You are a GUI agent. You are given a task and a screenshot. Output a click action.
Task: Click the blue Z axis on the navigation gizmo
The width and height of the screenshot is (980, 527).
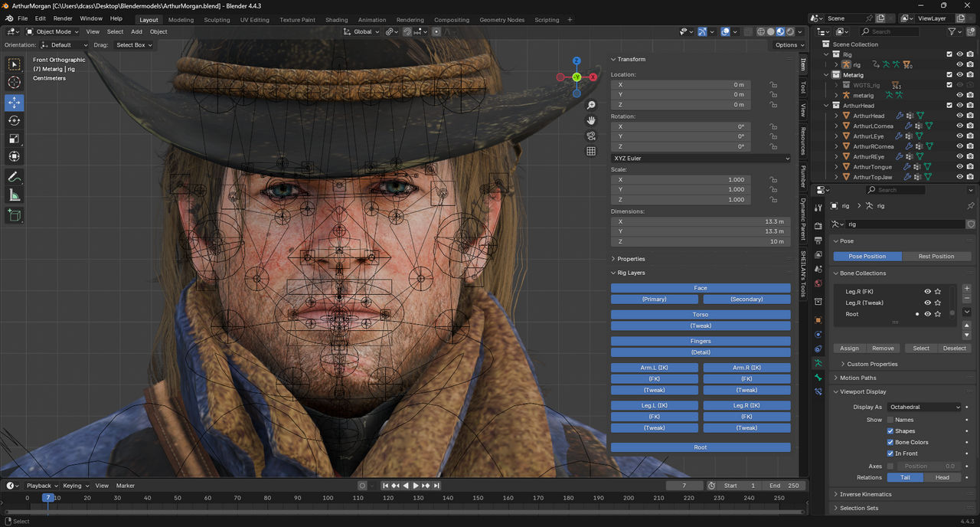tap(577, 61)
